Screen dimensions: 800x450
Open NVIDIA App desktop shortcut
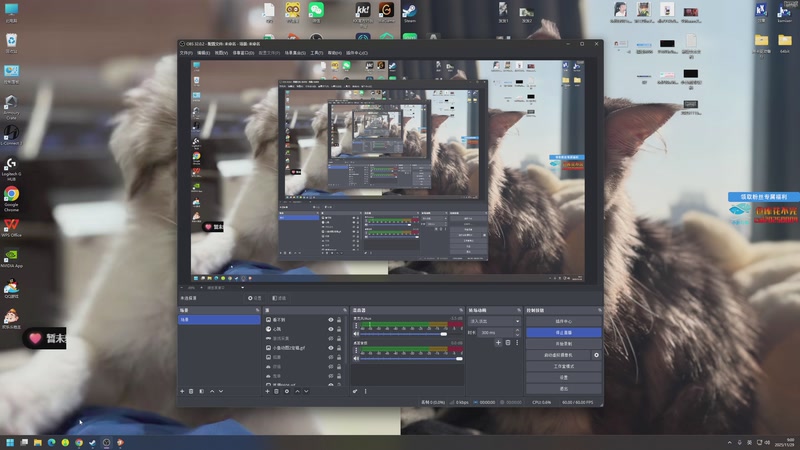pos(11,259)
